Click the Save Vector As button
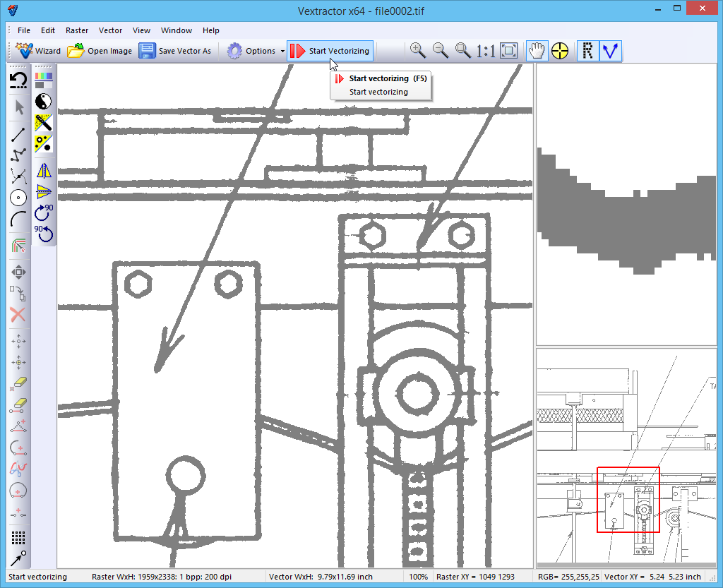723x588 pixels. tap(175, 51)
